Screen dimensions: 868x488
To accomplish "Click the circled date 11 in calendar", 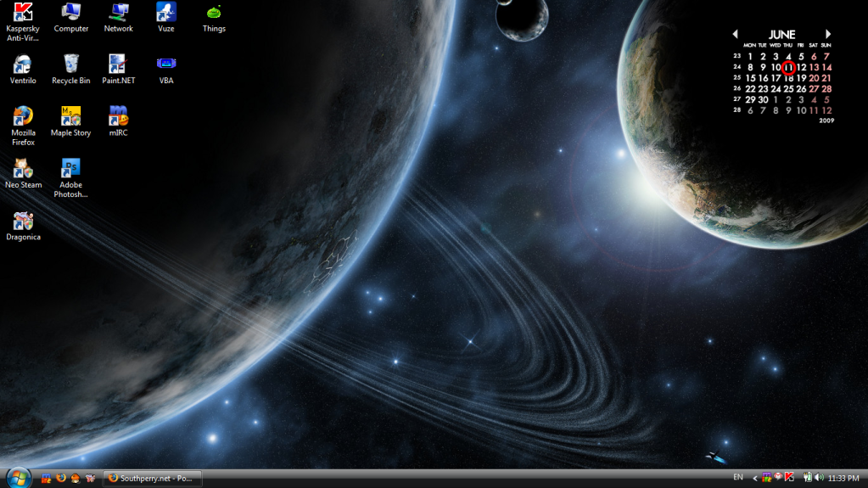I will click(789, 68).
